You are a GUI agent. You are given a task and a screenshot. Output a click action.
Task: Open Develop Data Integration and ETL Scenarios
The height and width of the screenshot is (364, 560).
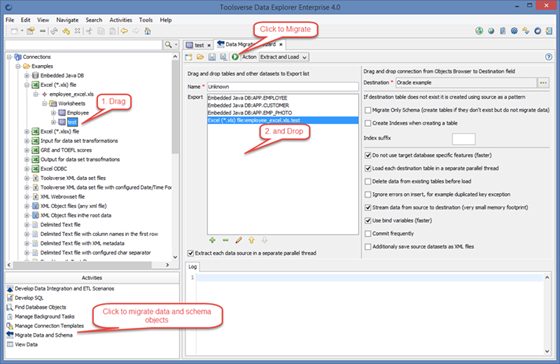[64, 289]
